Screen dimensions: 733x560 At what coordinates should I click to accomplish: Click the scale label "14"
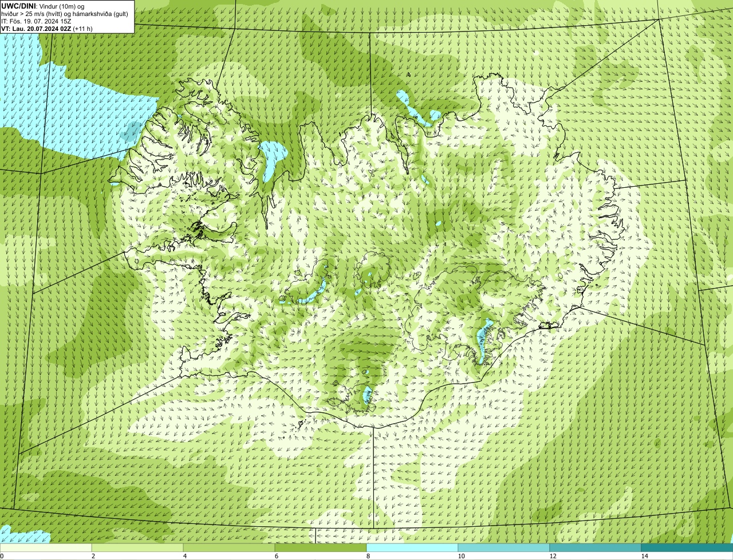point(644,556)
